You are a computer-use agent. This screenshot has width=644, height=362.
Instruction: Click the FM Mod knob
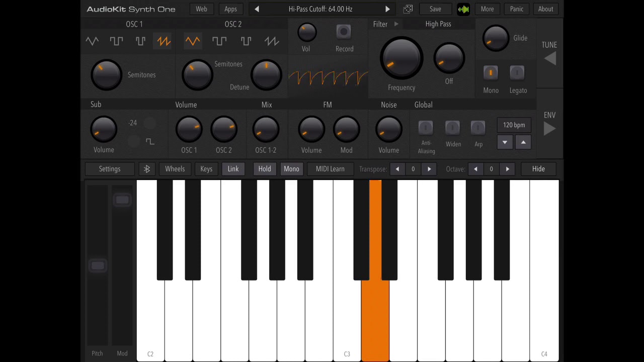coord(346,129)
